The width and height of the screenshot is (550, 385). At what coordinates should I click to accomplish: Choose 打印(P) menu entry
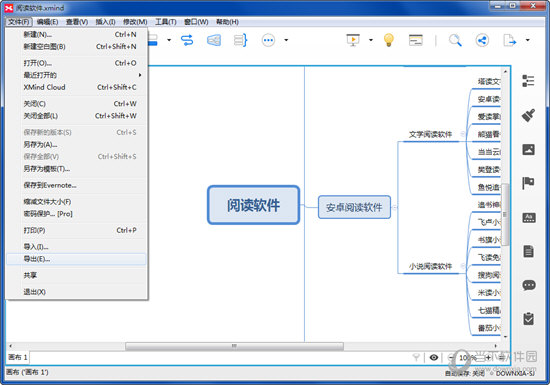click(x=76, y=230)
